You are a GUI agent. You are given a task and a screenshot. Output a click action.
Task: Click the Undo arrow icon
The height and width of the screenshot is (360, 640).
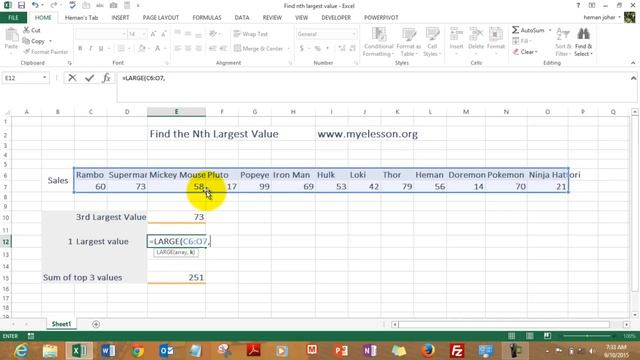(x=36, y=6)
